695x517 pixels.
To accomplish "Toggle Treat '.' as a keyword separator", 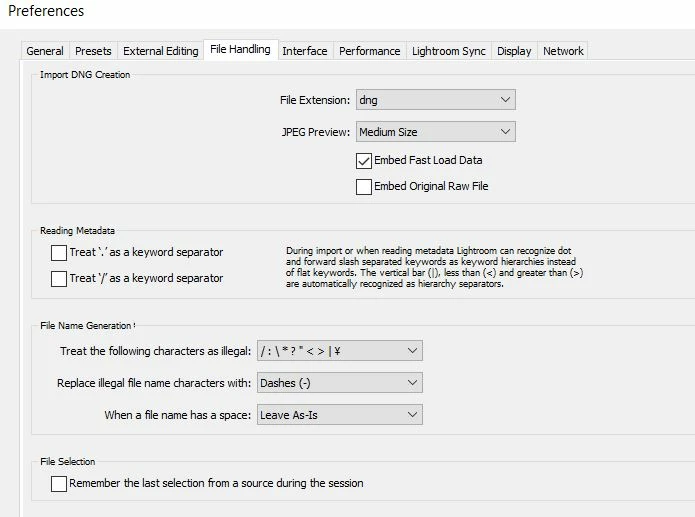I will click(x=59, y=253).
